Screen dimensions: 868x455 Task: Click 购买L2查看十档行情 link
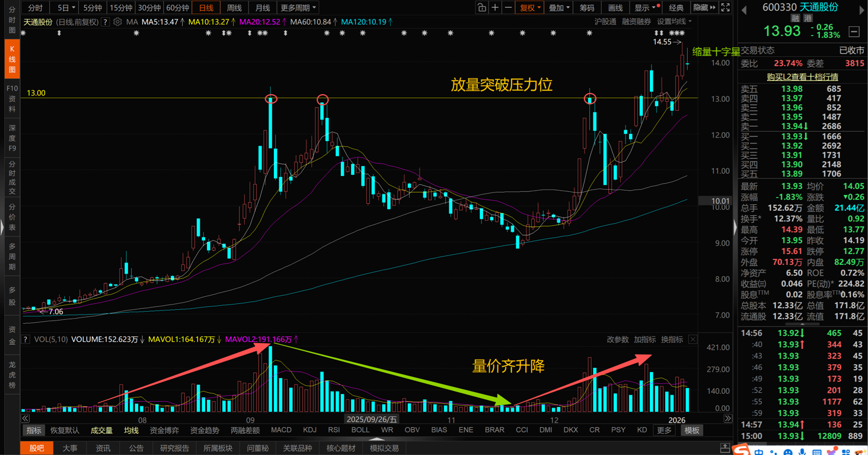(802, 76)
